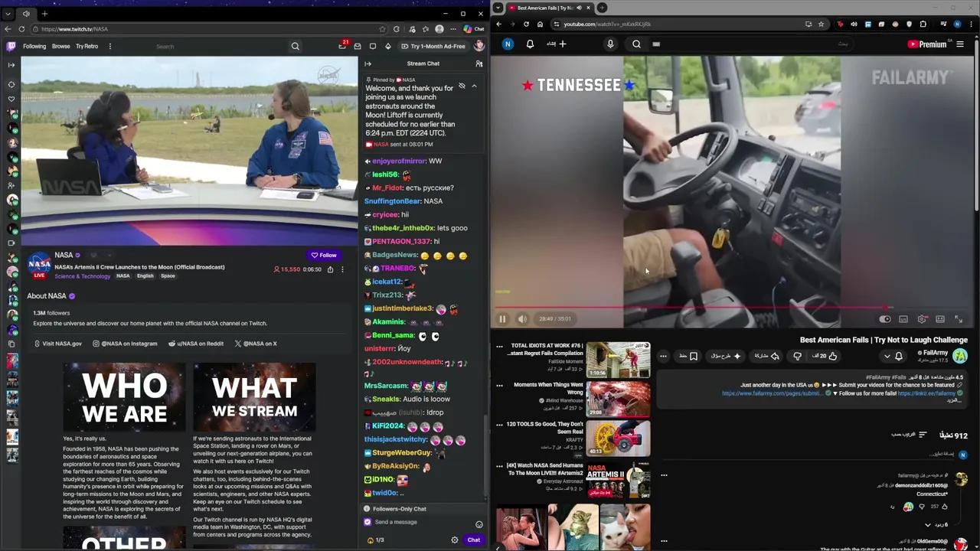Collapse the Stream Chat panel arrow
Image resolution: width=980 pixels, height=551 pixels.
[367, 64]
